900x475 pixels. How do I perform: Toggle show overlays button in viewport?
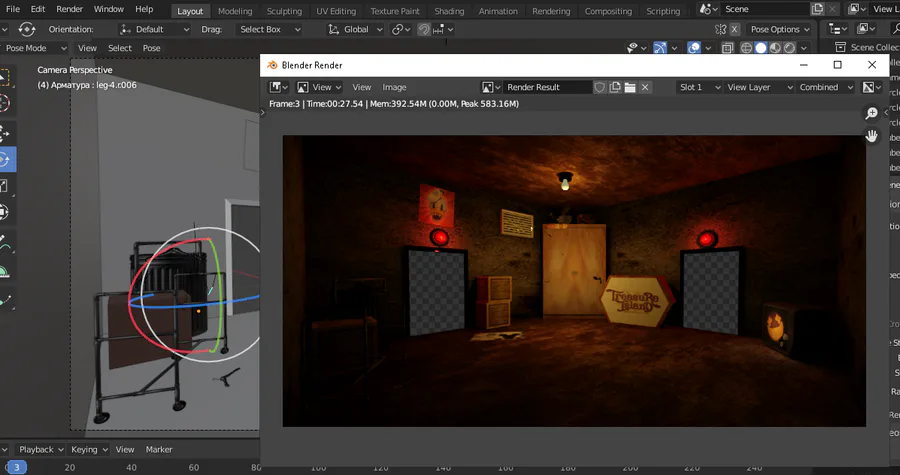[693, 48]
